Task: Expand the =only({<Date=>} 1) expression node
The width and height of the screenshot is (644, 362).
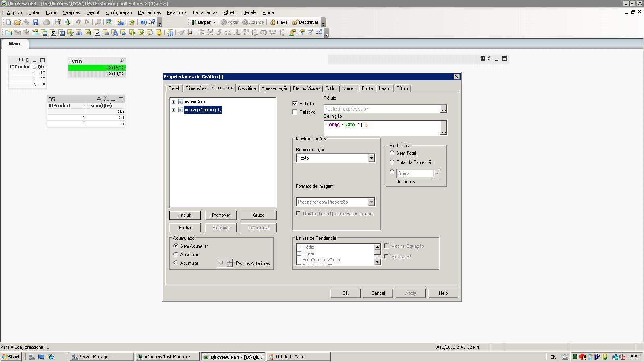Action: (x=173, y=110)
